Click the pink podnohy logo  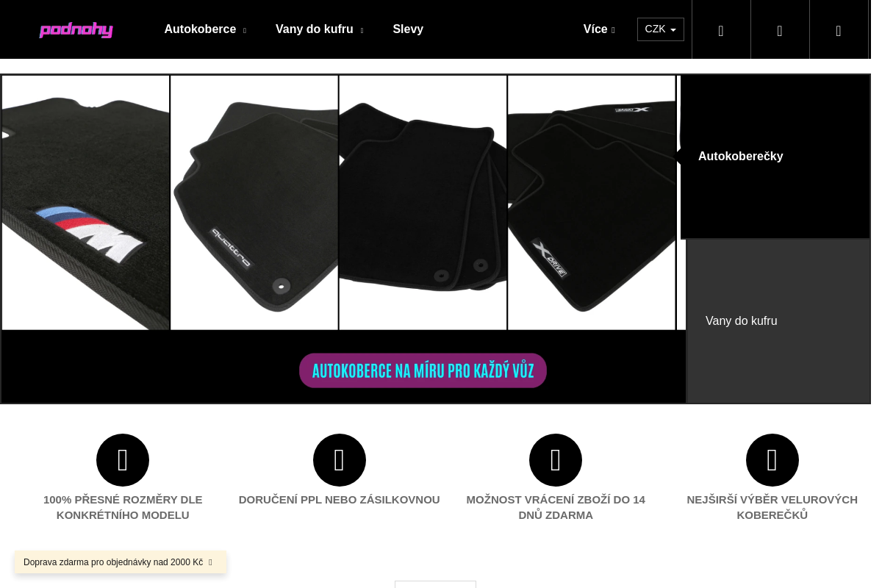point(76,29)
